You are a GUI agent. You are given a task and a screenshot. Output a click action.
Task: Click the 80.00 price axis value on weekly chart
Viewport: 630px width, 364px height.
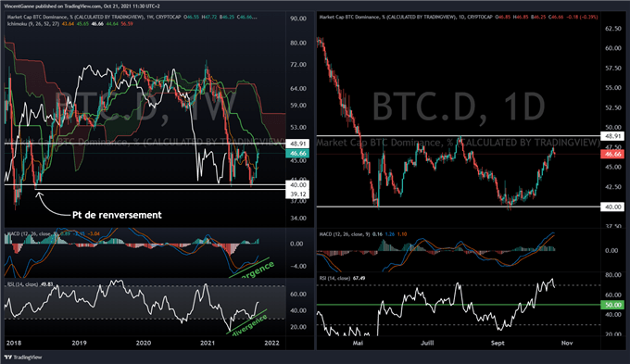click(x=298, y=43)
